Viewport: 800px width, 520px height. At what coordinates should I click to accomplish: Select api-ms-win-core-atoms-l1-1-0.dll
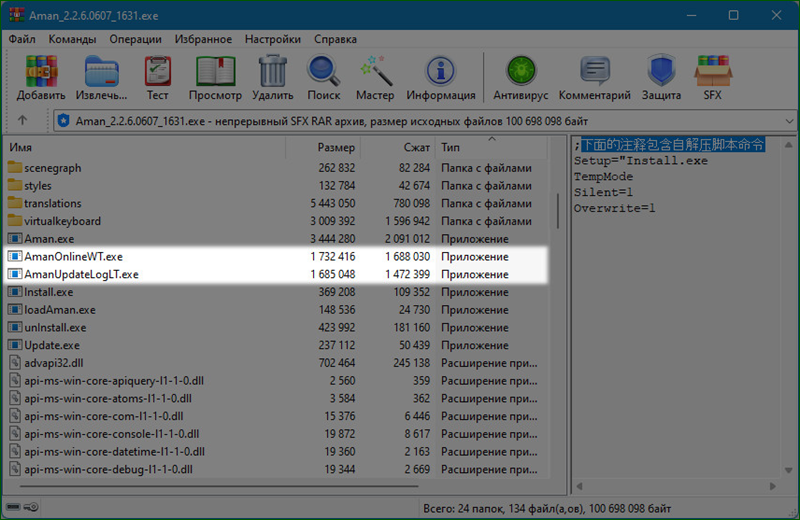108,399
